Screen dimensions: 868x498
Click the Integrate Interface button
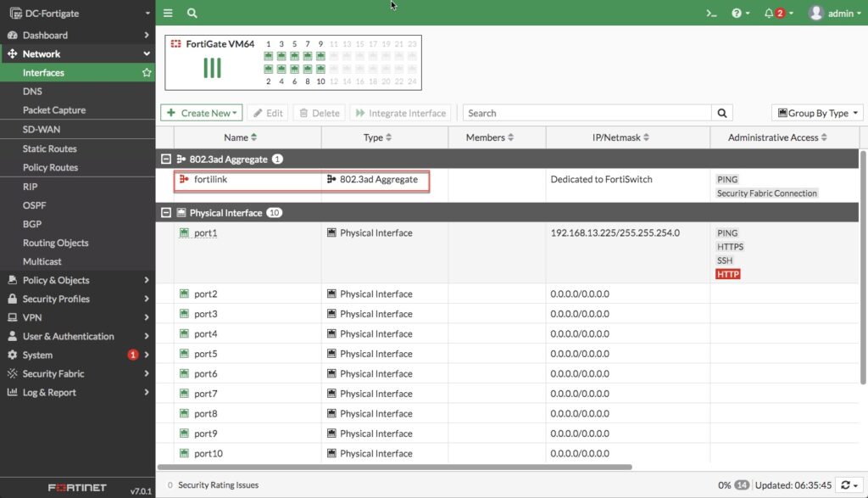pyautogui.click(x=400, y=113)
